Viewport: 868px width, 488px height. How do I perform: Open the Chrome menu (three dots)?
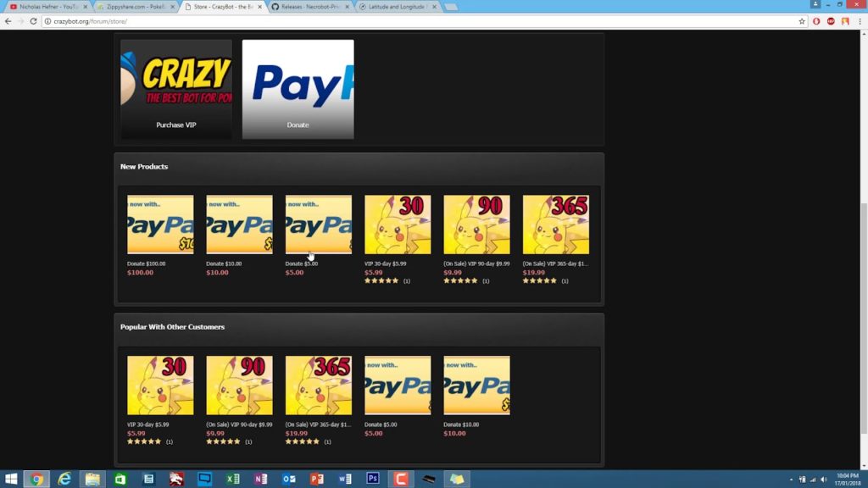pyautogui.click(x=860, y=21)
